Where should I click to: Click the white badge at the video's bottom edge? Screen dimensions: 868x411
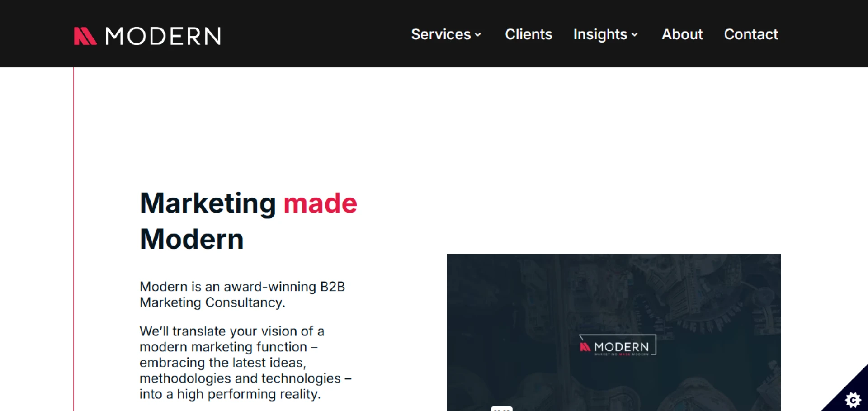click(502, 409)
